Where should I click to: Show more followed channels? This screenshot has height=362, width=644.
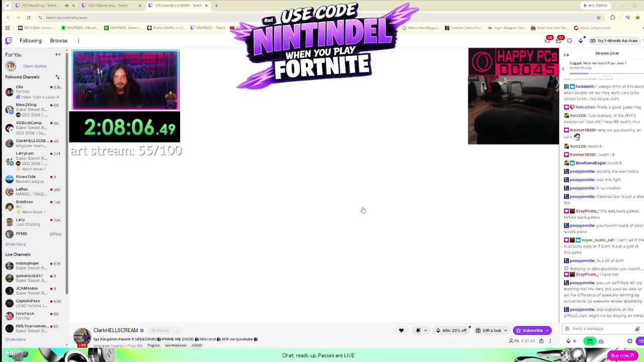click(16, 244)
